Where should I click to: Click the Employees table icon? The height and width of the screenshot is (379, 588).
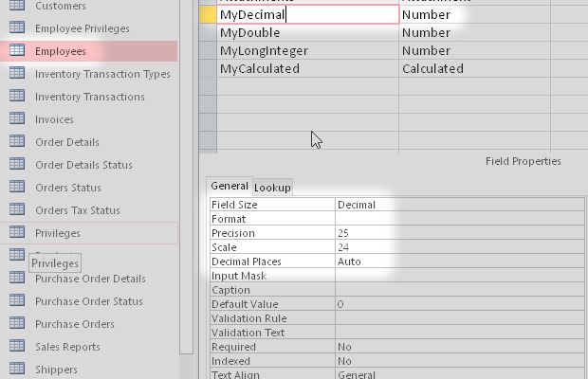[17, 51]
